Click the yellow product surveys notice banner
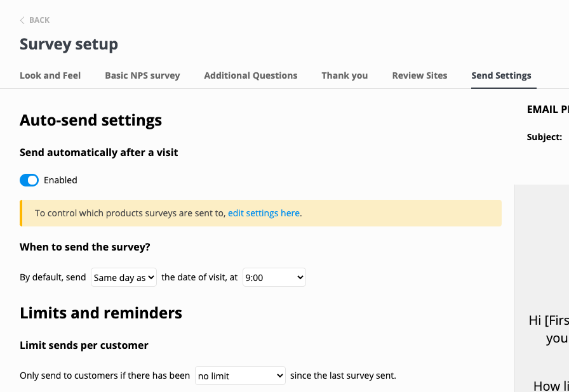Screen dimensions: 569x392 [381, 213]
